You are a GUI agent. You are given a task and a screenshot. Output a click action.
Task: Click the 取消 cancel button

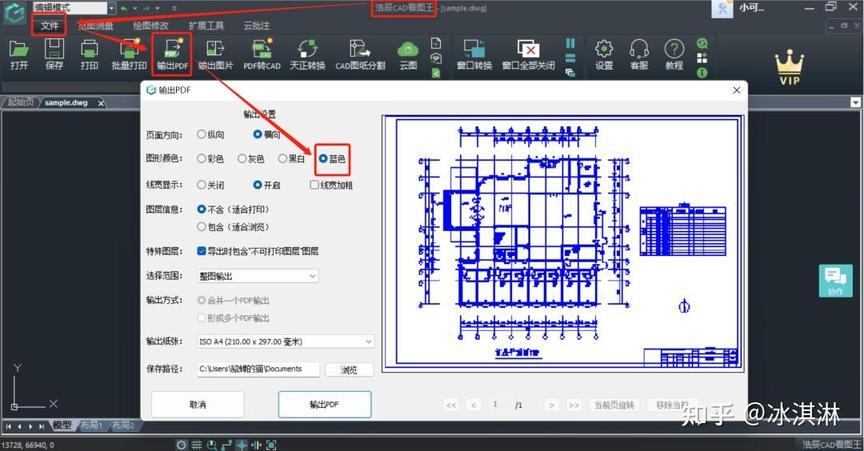tap(197, 404)
